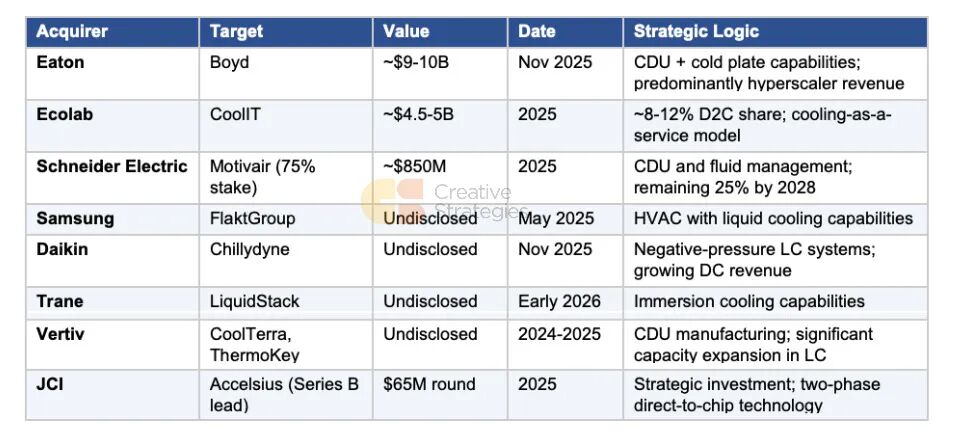Screen dimensions: 962x448
Task: Select the Eaton acquirer cell
Action: tap(61, 62)
